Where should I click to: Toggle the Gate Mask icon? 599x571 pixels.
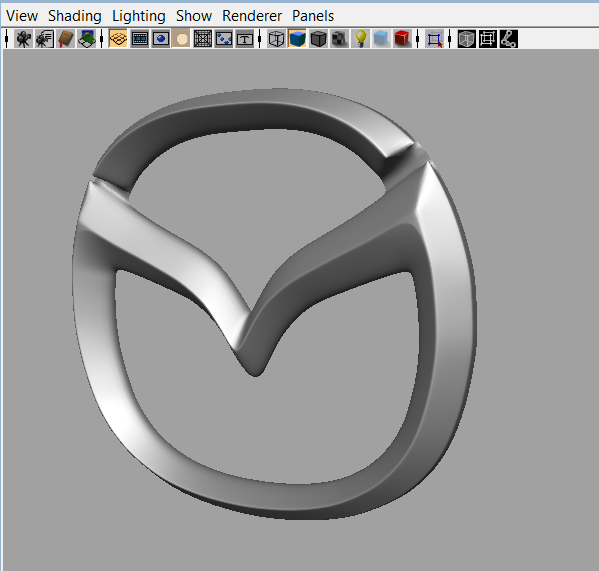coord(181,39)
